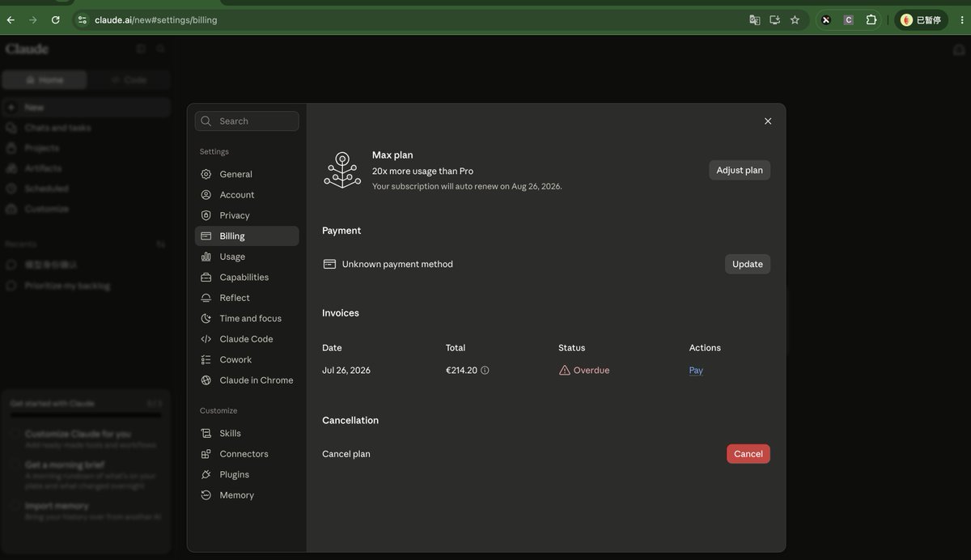The image size is (971, 560).
Task: Select Billing in settings sidebar
Action: 247,236
